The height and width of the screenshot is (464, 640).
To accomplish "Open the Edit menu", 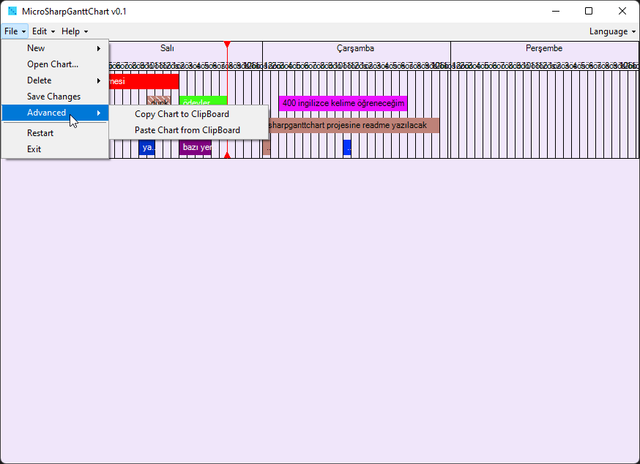I will coord(43,32).
